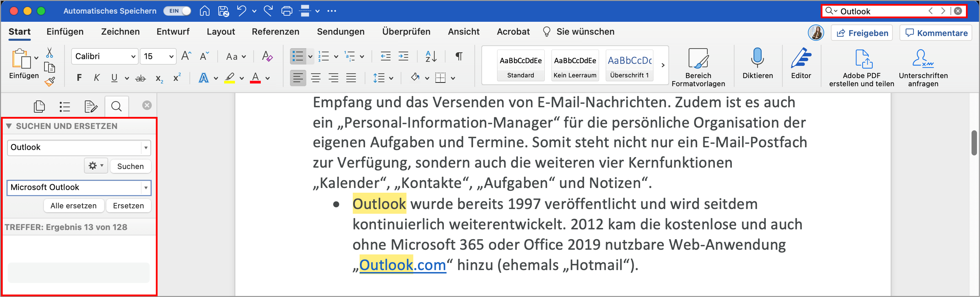Expand the styles gallery arrow
The image size is (980, 297).
(663, 65)
